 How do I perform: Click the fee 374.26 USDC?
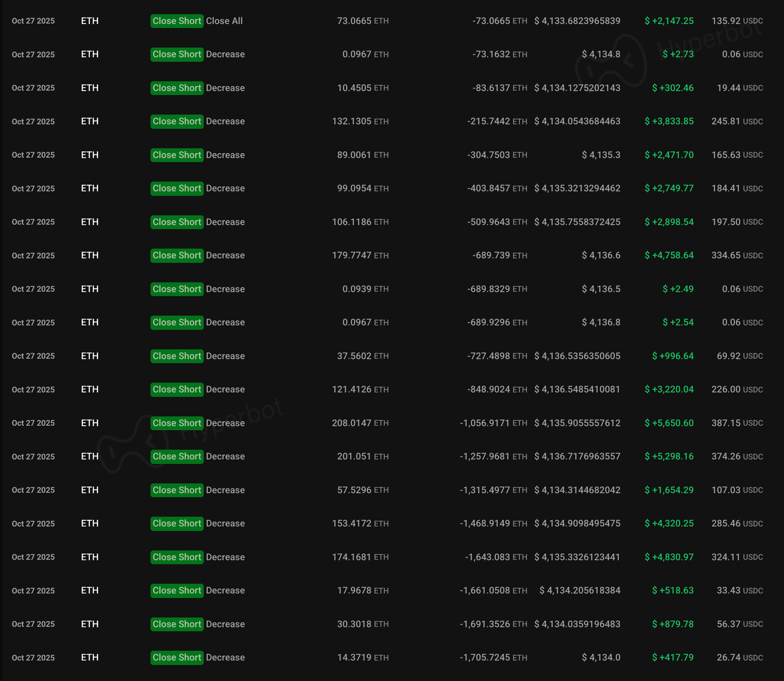pyautogui.click(x=737, y=457)
